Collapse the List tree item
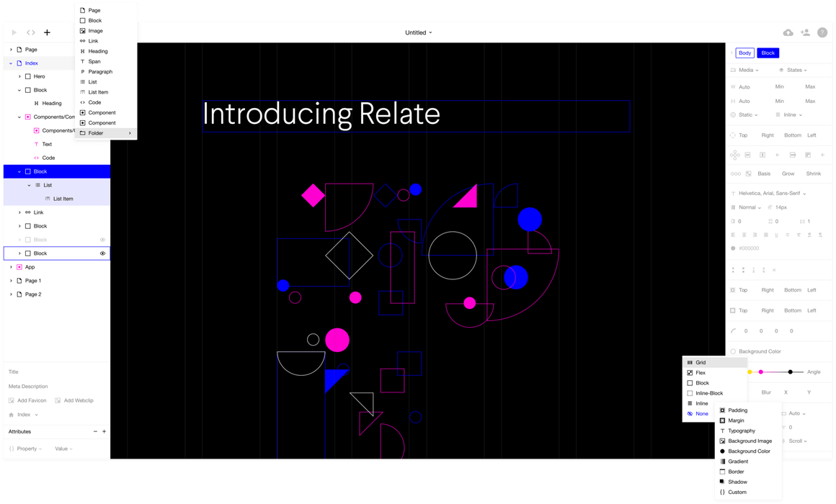 (x=30, y=186)
